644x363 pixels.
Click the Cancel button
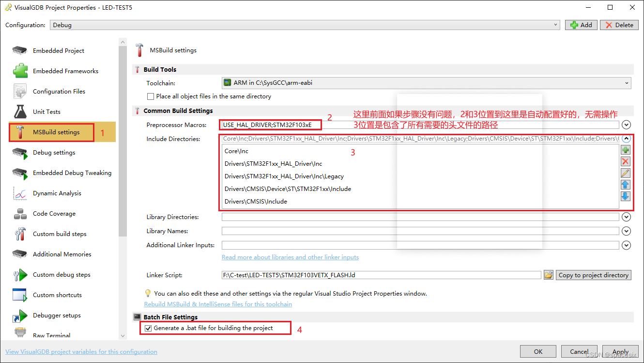(579, 352)
